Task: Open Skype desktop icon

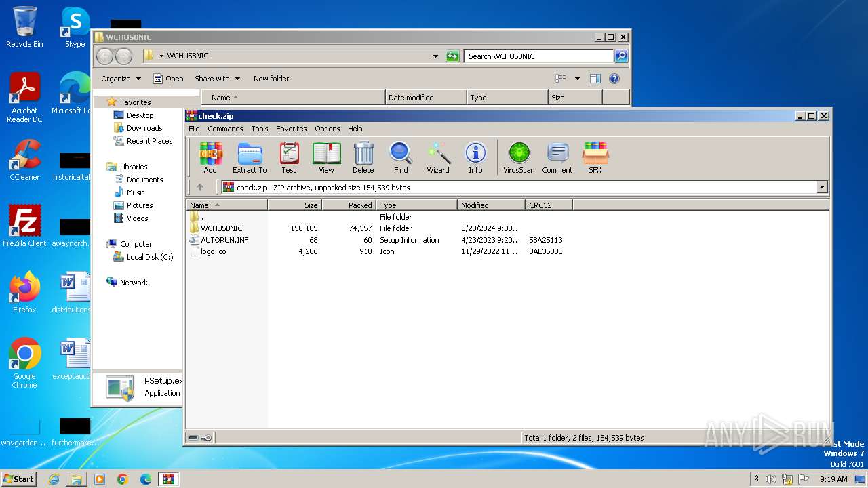Action: [75, 28]
